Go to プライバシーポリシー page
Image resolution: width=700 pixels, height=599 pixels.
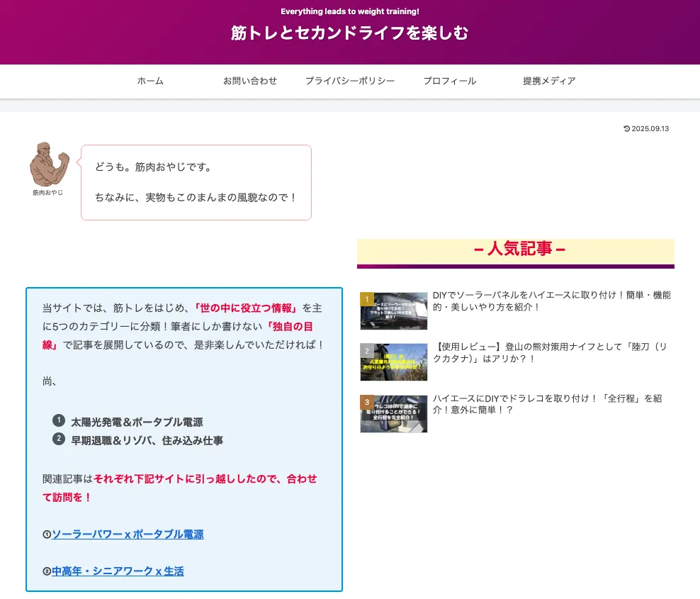350,81
